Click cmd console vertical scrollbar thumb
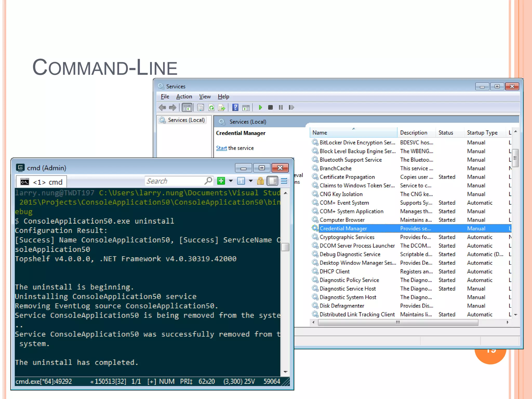Viewport: 532px width, 399px height. pos(285,247)
